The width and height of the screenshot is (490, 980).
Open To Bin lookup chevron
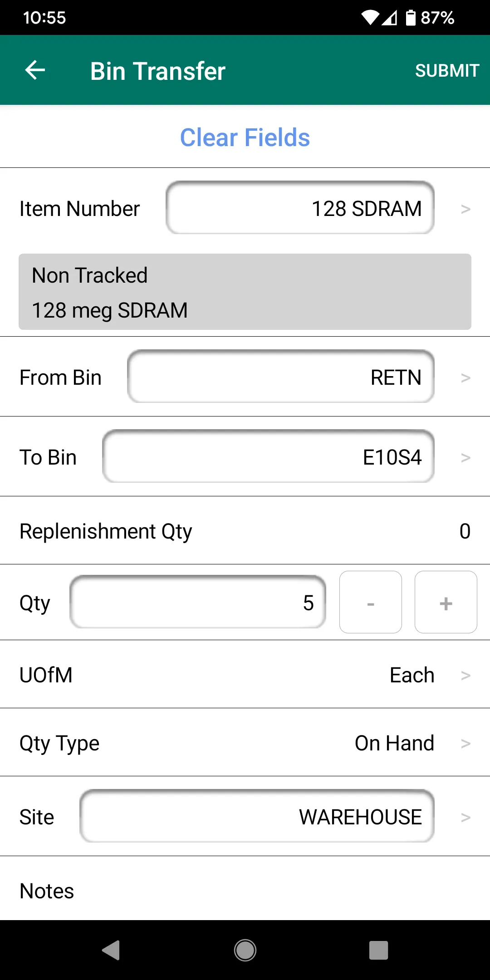(x=465, y=458)
